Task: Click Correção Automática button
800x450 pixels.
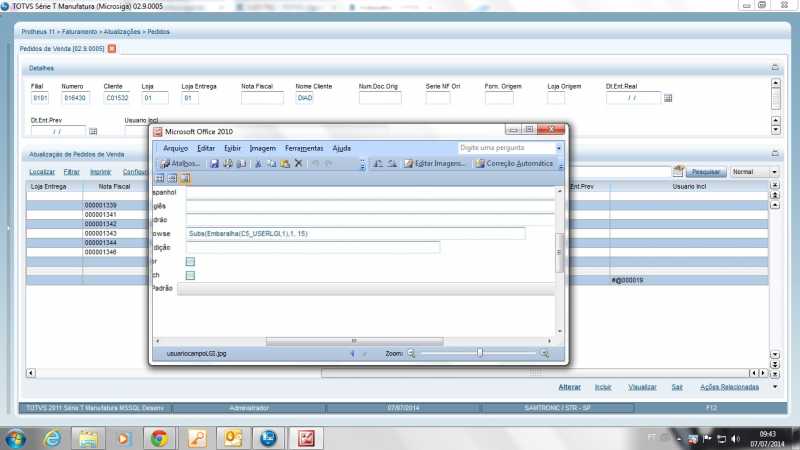Action: pos(514,164)
